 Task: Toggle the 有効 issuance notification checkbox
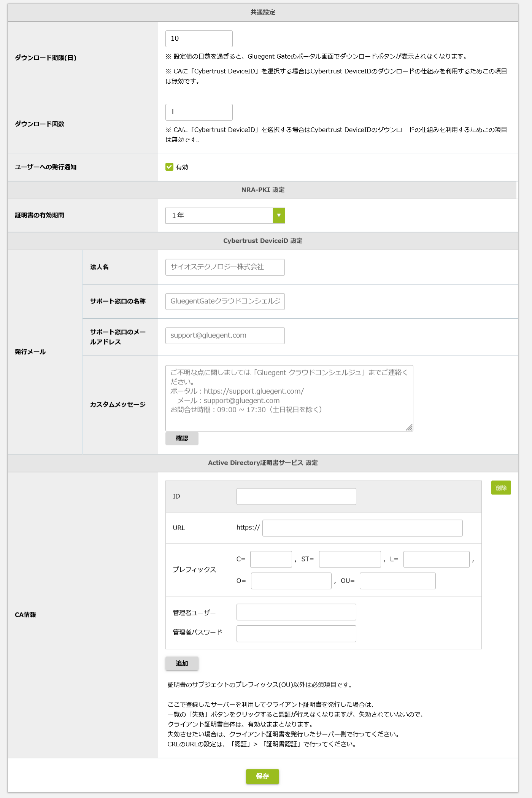169,167
